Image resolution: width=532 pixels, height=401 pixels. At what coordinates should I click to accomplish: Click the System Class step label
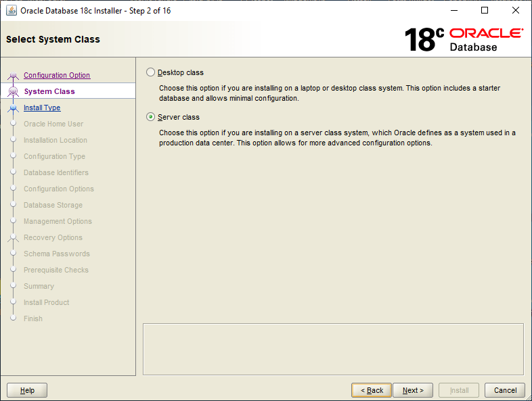pos(49,91)
